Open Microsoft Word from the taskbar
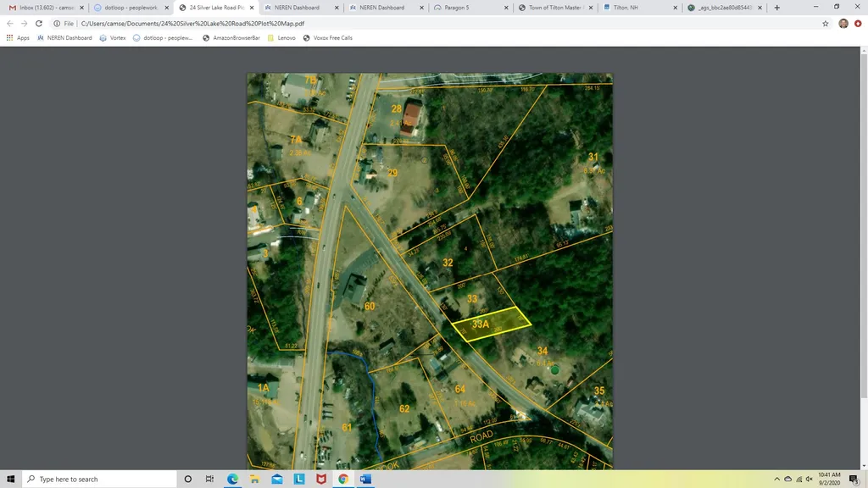 click(x=365, y=480)
